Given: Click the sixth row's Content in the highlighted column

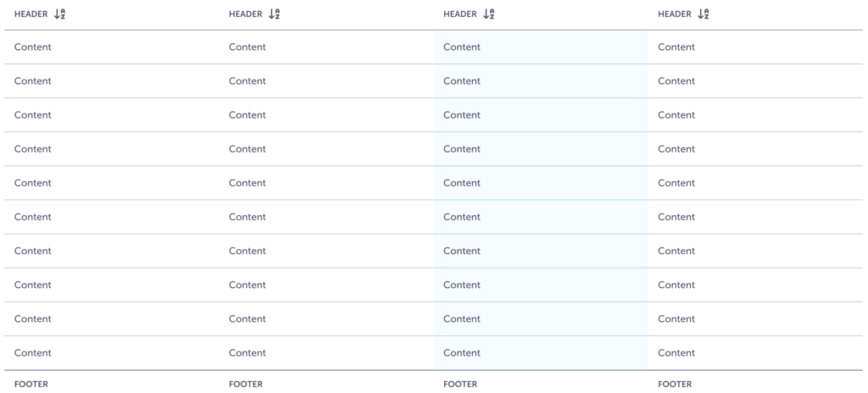Looking at the screenshot, I should click(x=461, y=217).
